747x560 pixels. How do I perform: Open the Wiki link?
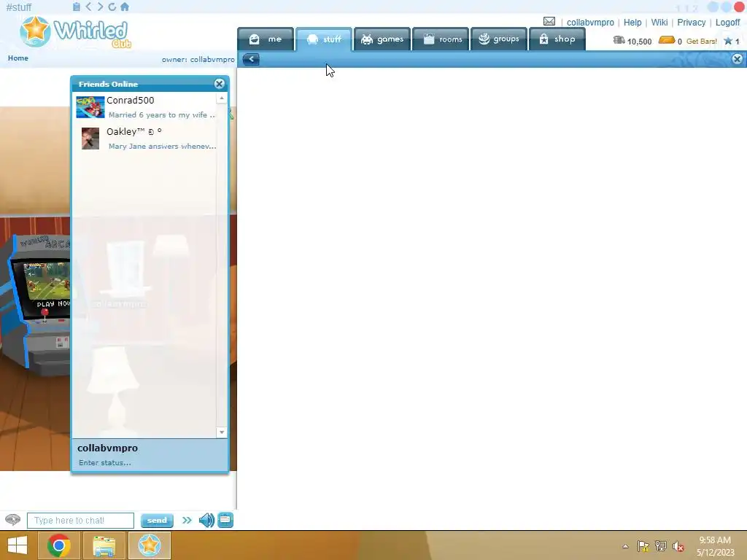point(659,23)
